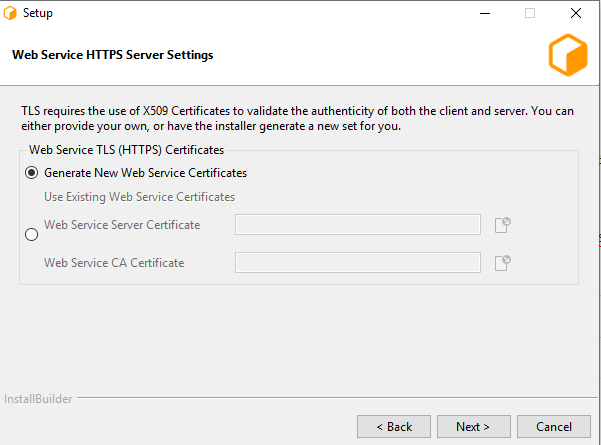
Task: Browse for Web Service Server Certificate file
Action: (503, 225)
